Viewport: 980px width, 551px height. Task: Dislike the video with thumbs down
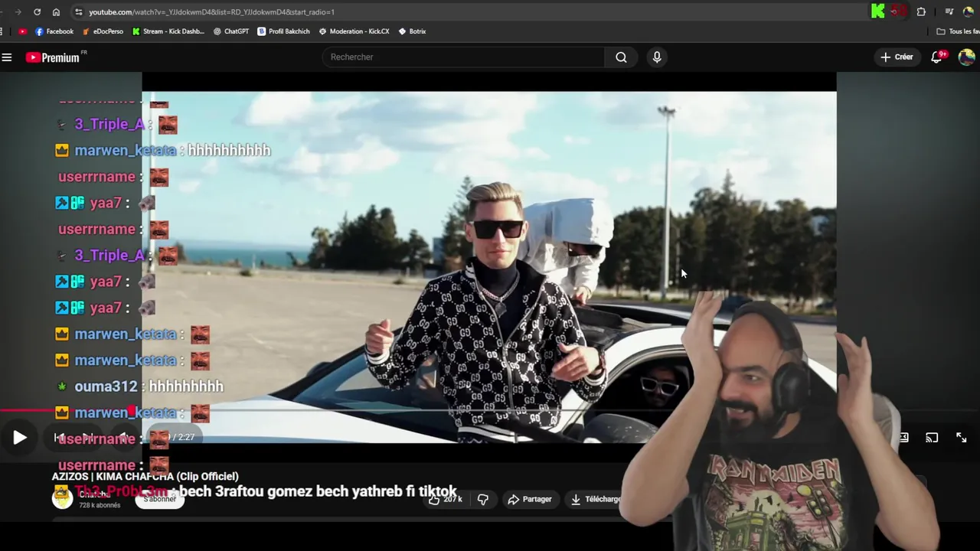[483, 499]
